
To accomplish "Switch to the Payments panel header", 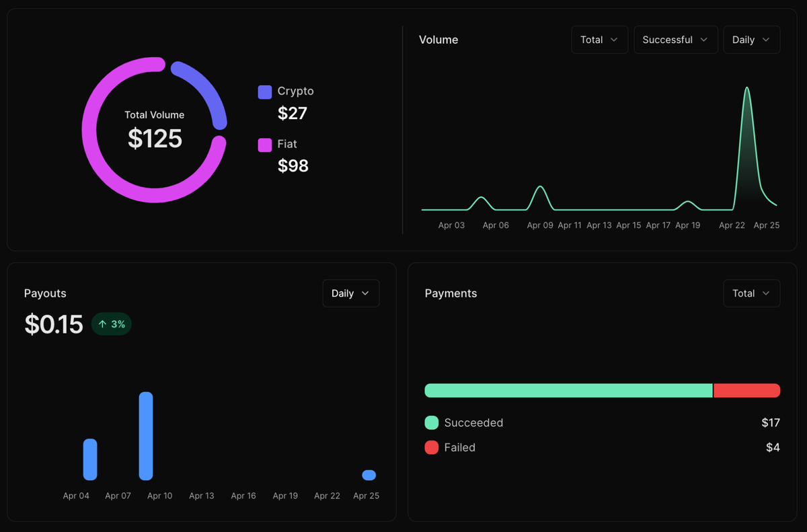I will point(451,293).
